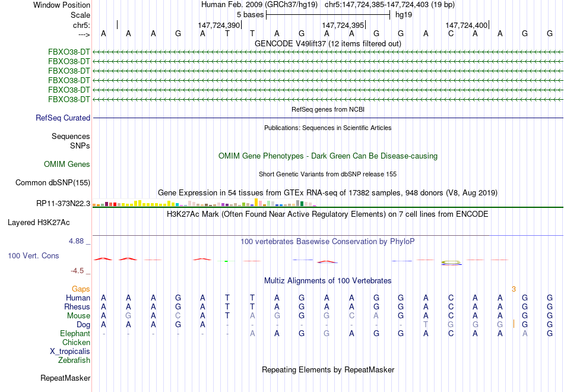
Task: Open the GTEx Gene Expression in 54 tissues title
Action: (328, 193)
